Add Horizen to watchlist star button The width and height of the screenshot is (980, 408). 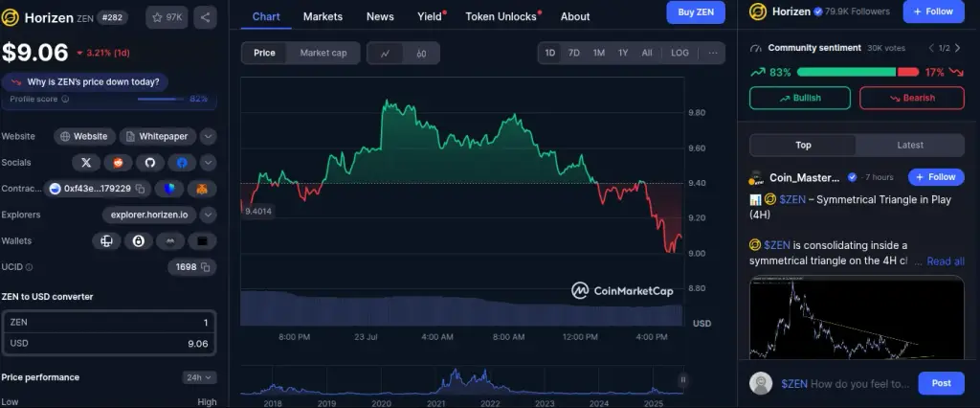tap(167, 17)
